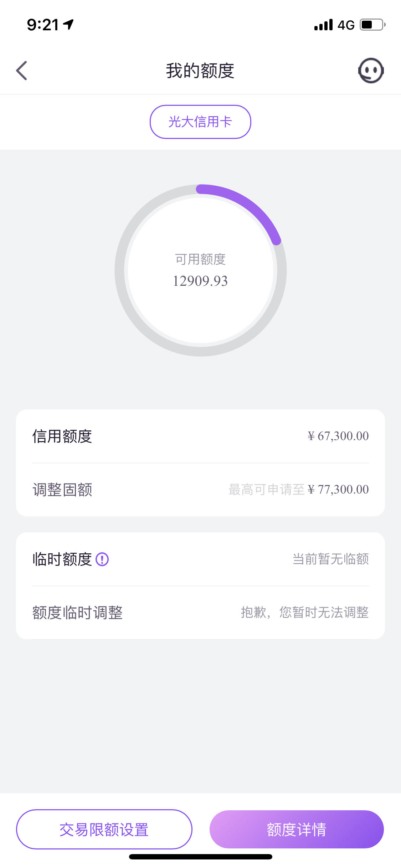
Task: Tap 当前暂无临额 status text
Action: pos(331,559)
